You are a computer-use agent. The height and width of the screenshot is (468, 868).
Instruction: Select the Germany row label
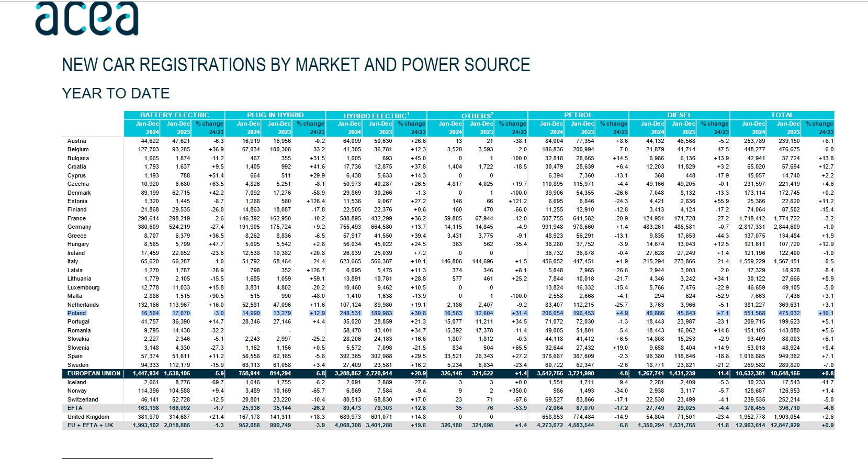pyautogui.click(x=79, y=227)
